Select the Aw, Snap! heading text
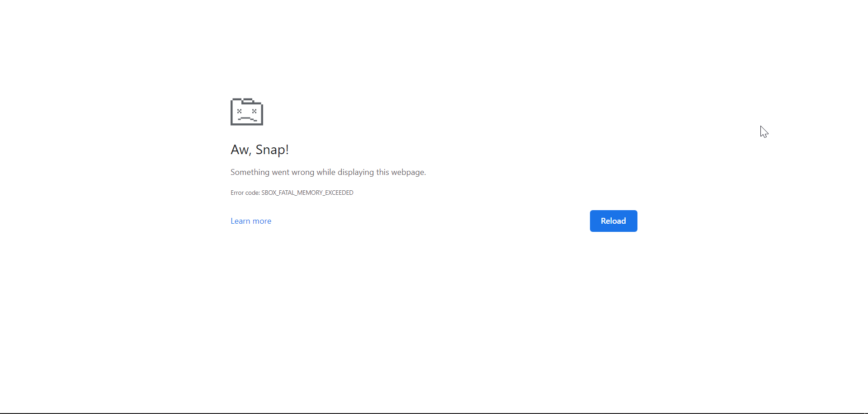The image size is (868, 414). click(x=259, y=150)
